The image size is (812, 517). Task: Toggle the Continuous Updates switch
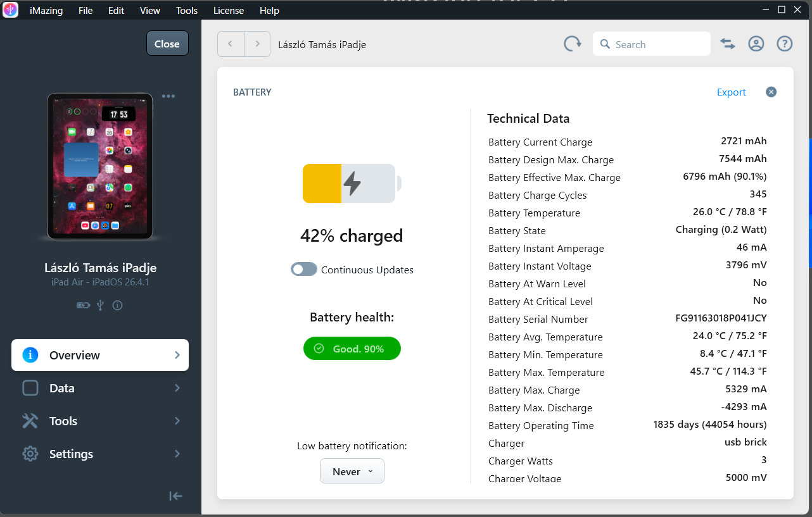point(304,270)
